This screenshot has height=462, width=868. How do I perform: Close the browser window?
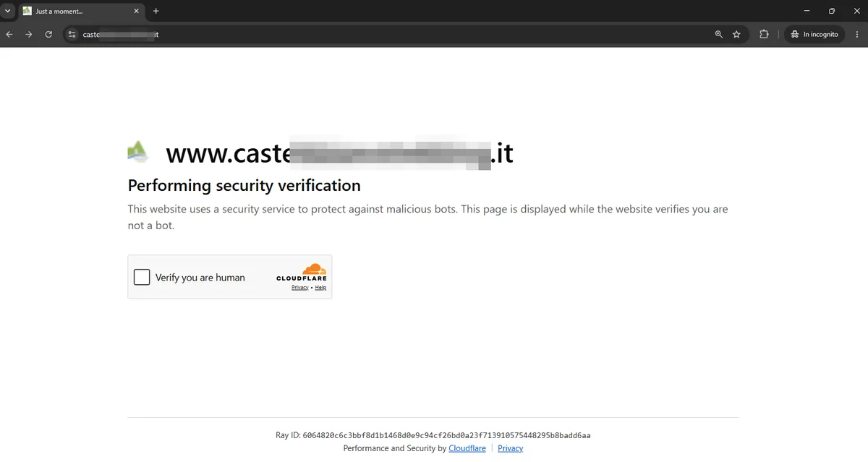pyautogui.click(x=856, y=11)
